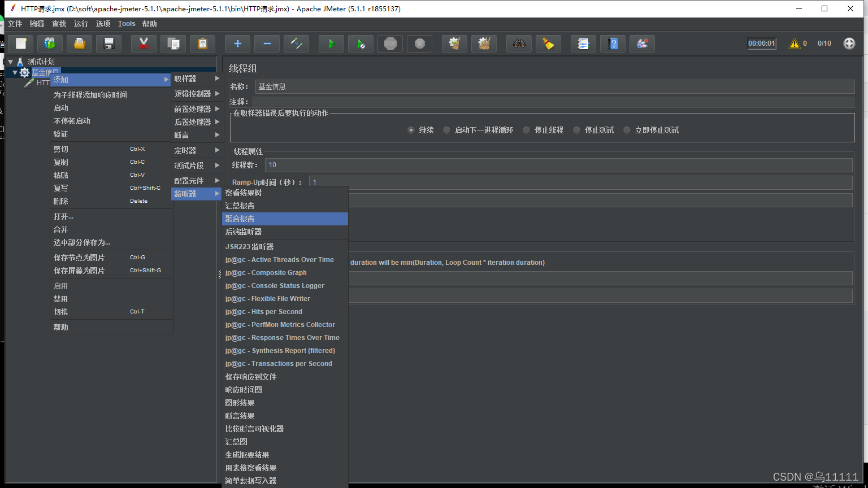Choose 汇总报告 listener
The image size is (868, 488).
click(x=285, y=206)
